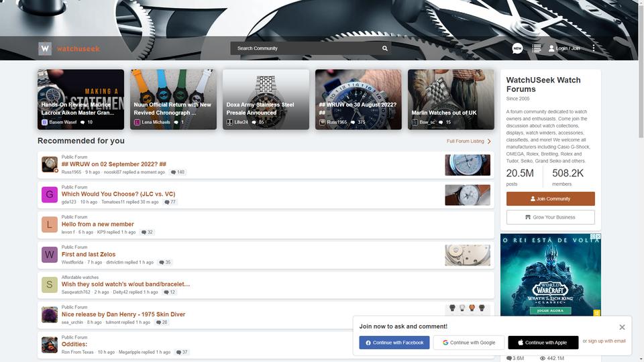644x362 pixels.
Task: Open the NEW posts speech bubble icon
Action: [517, 48]
